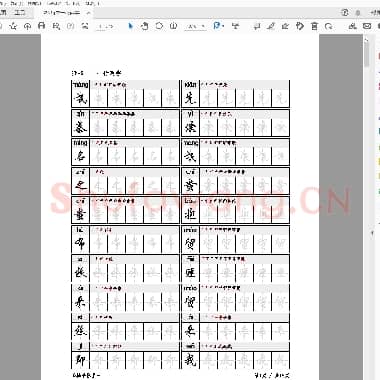Screen dimensions: 380x380
Task: Zoom in using the plus circle icon
Action: (x=173, y=26)
